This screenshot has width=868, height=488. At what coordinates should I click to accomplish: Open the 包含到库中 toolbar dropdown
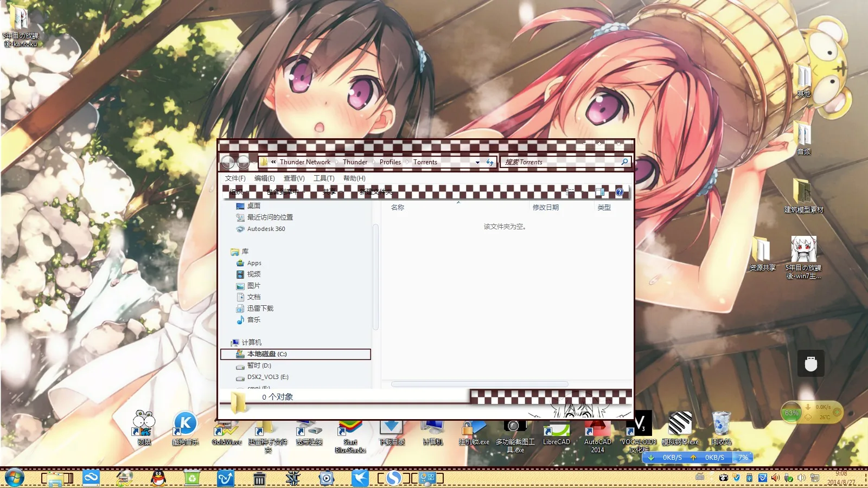[285, 191]
